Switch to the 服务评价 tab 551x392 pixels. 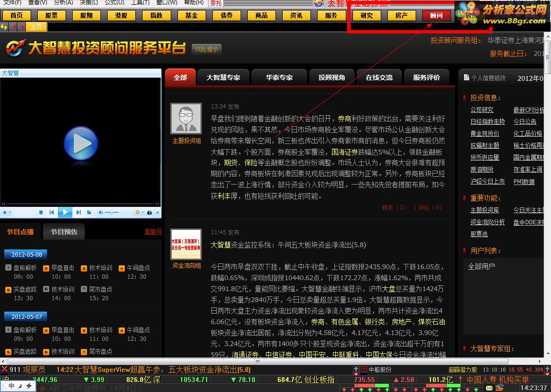426,77
